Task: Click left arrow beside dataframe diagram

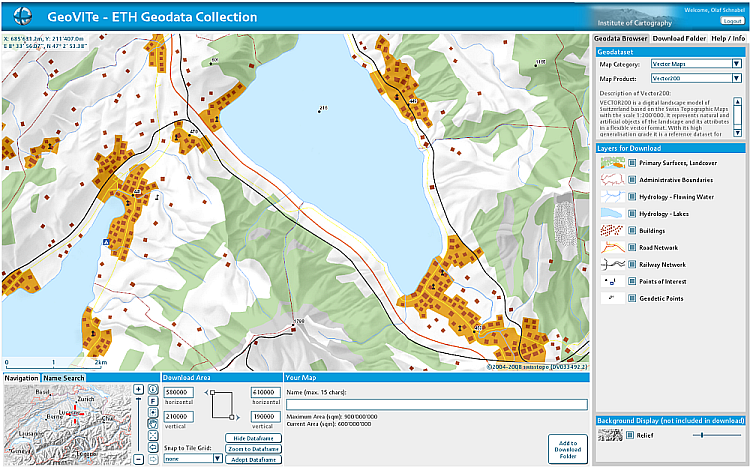Action: (207, 393)
